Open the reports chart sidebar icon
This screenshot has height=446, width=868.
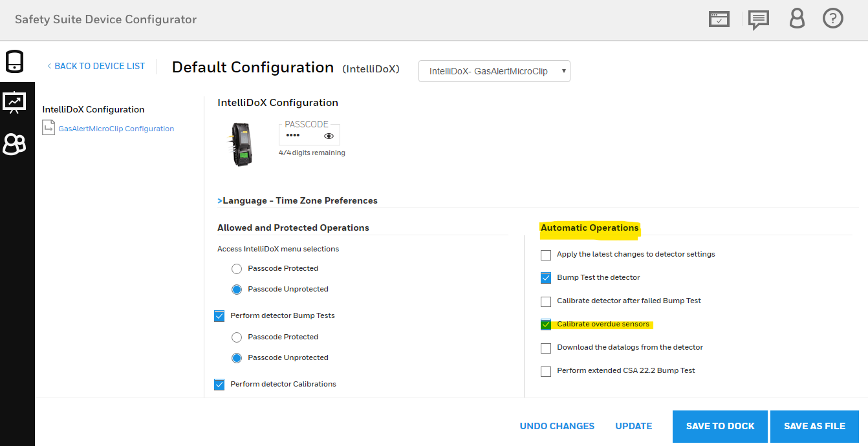[x=14, y=102]
